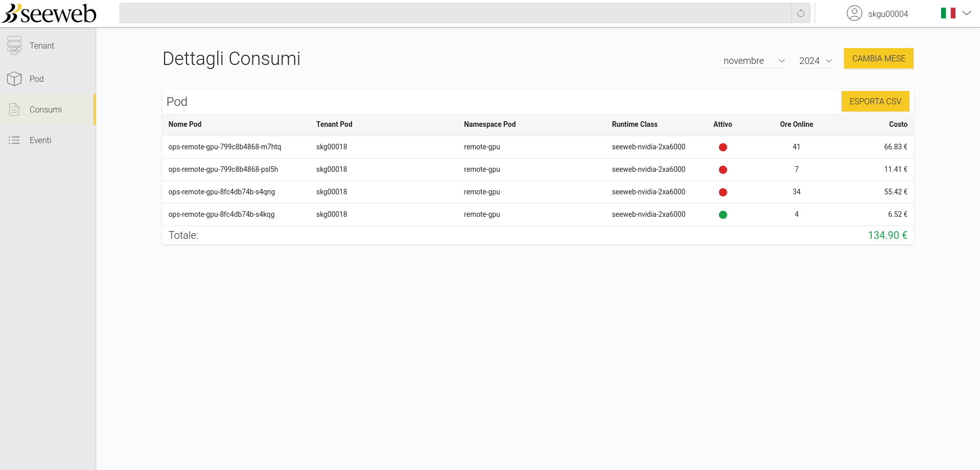The width and height of the screenshot is (980, 470).
Task: Click the skgu00004 username
Action: point(888,14)
